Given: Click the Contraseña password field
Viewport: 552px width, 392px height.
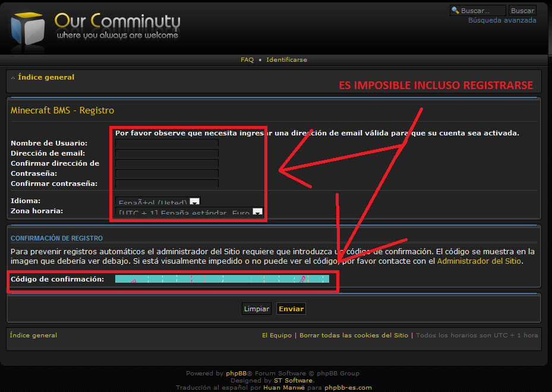Looking at the screenshot, I should pyautogui.click(x=167, y=173).
